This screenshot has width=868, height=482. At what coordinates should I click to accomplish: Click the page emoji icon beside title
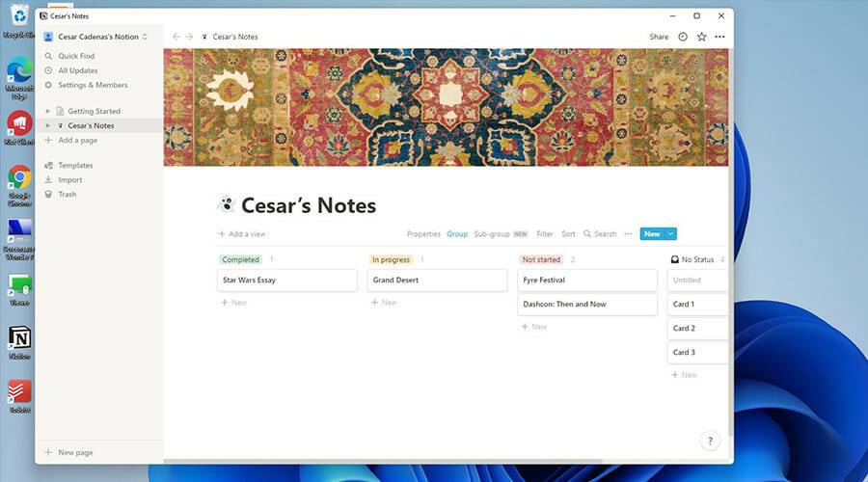226,204
